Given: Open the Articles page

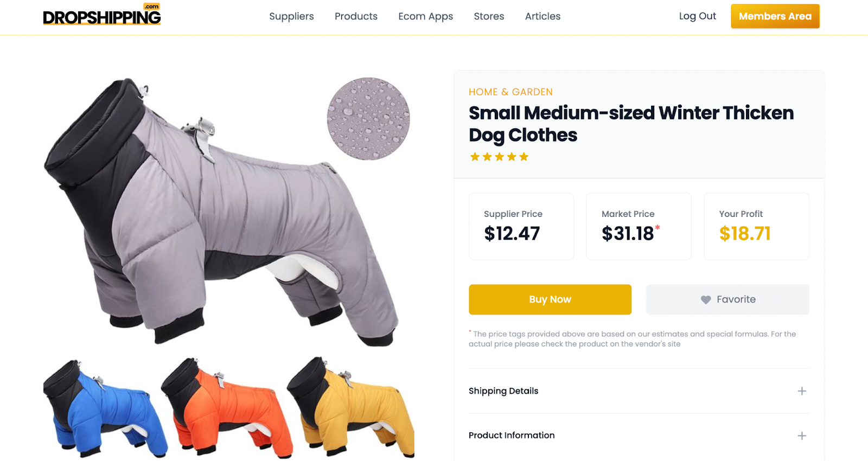Looking at the screenshot, I should tap(542, 16).
